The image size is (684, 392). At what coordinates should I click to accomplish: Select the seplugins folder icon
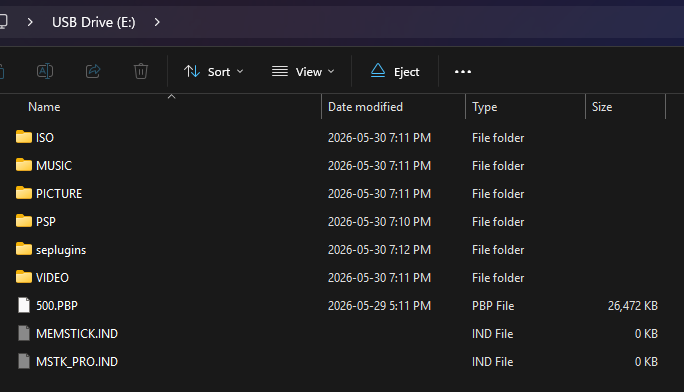[x=24, y=249]
